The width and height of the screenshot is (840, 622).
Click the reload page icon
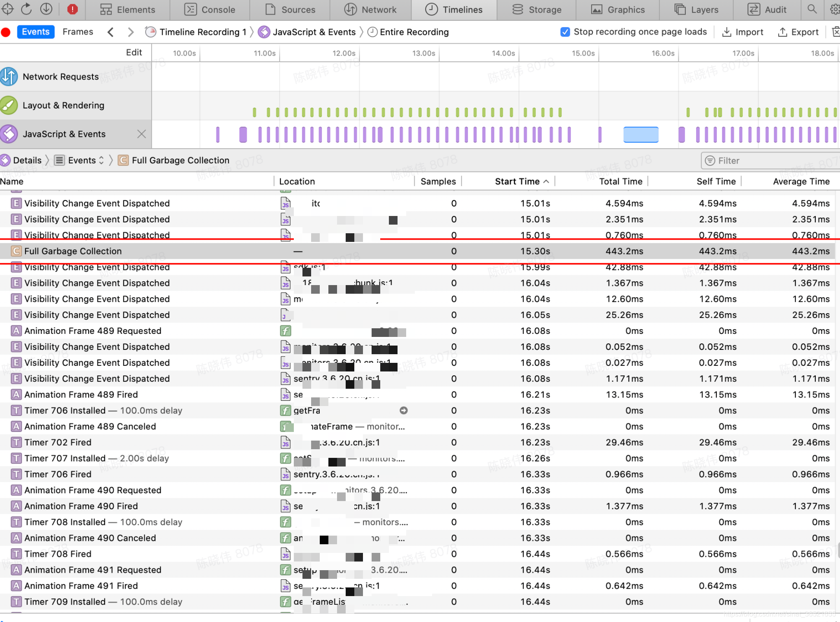click(27, 9)
